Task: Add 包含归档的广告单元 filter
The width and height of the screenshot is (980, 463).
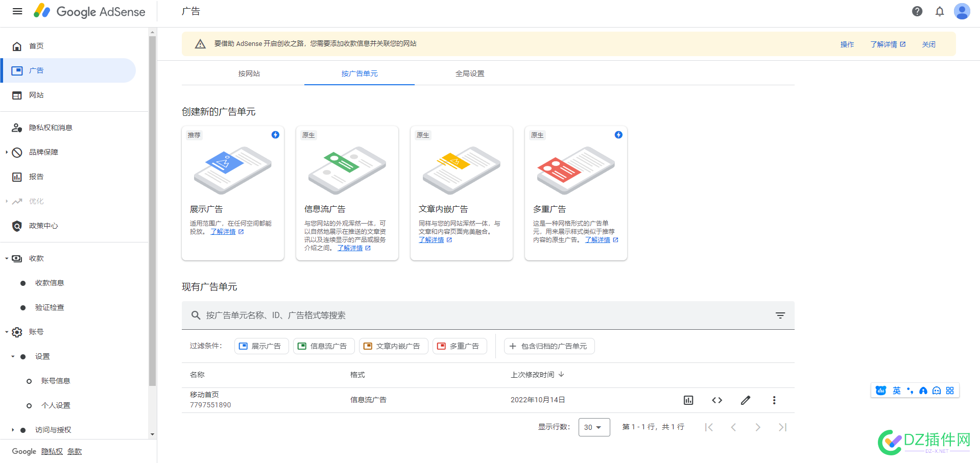Action: [x=549, y=346]
